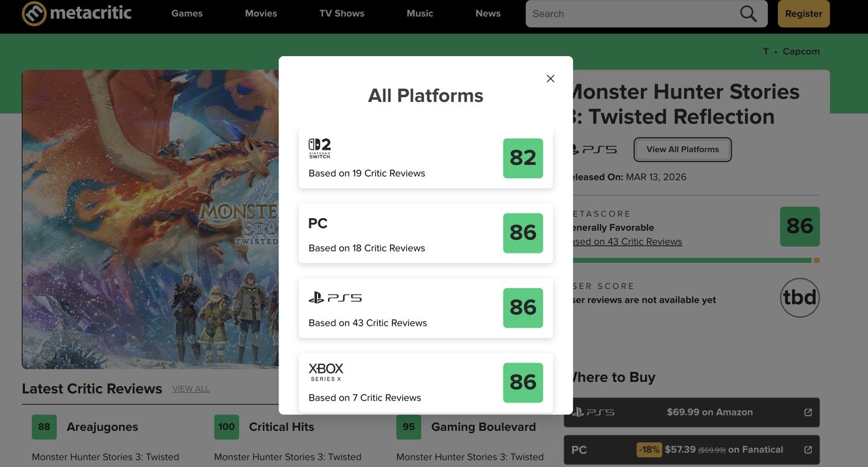
Task: Open the Movies menu
Action: 261,13
